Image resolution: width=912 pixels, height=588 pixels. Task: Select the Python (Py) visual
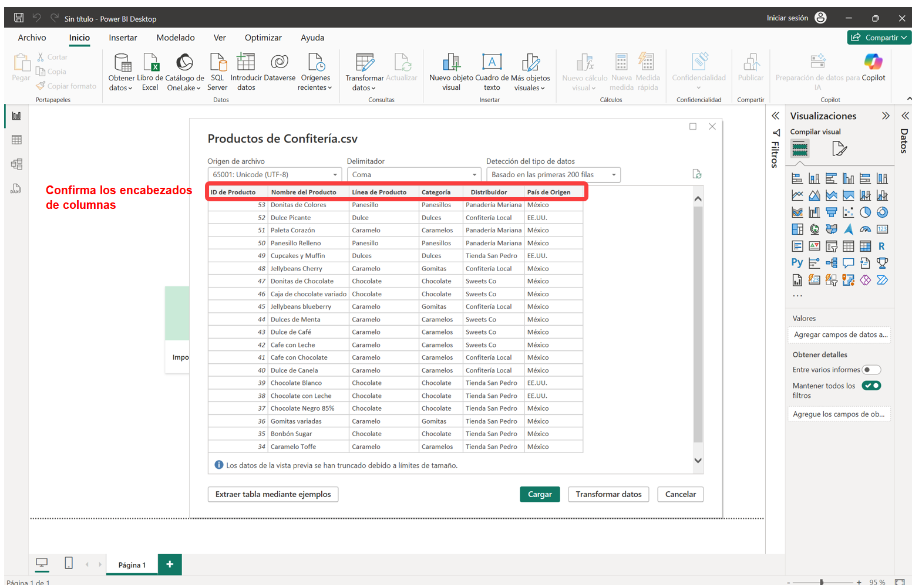click(x=797, y=263)
